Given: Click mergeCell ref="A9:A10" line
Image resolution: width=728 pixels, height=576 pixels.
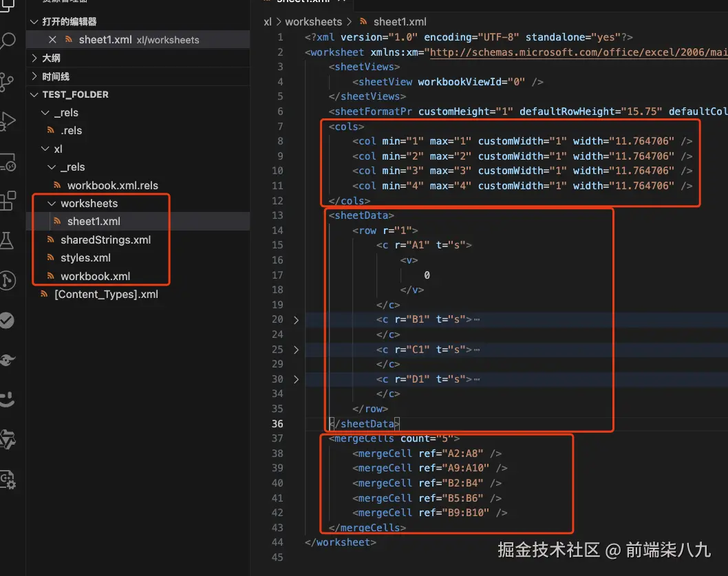Looking at the screenshot, I should click(430, 468).
